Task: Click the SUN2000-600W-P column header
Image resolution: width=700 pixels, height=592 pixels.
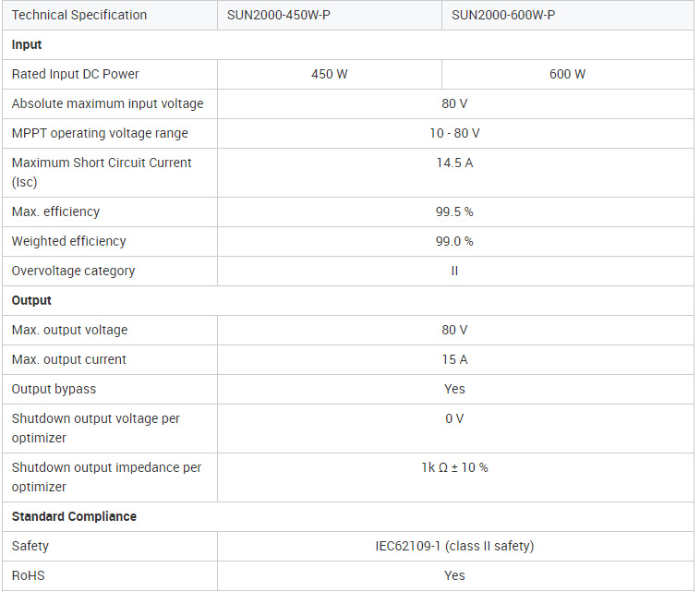Action: (503, 15)
